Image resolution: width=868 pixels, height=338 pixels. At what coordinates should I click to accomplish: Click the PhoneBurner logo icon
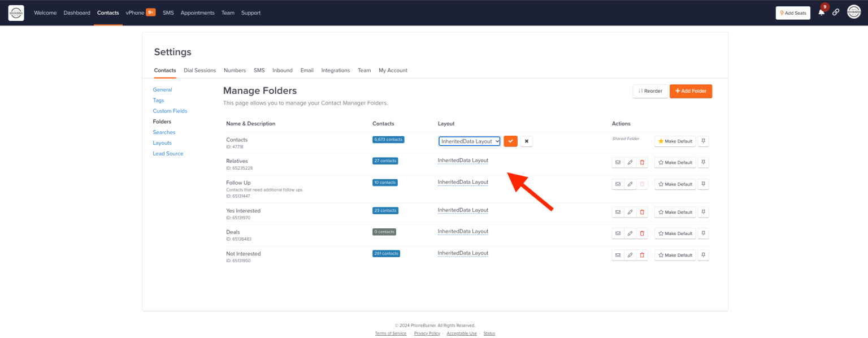point(16,12)
